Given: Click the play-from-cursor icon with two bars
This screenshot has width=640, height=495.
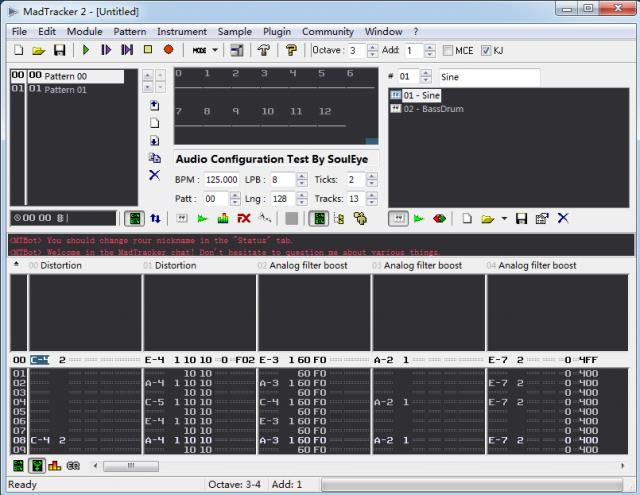Looking at the screenshot, I should [x=127, y=50].
